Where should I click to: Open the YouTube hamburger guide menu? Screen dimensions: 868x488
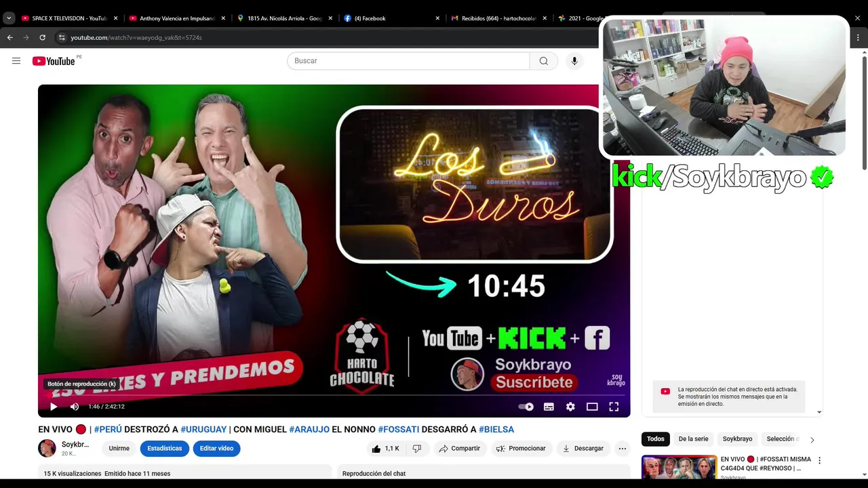point(16,61)
